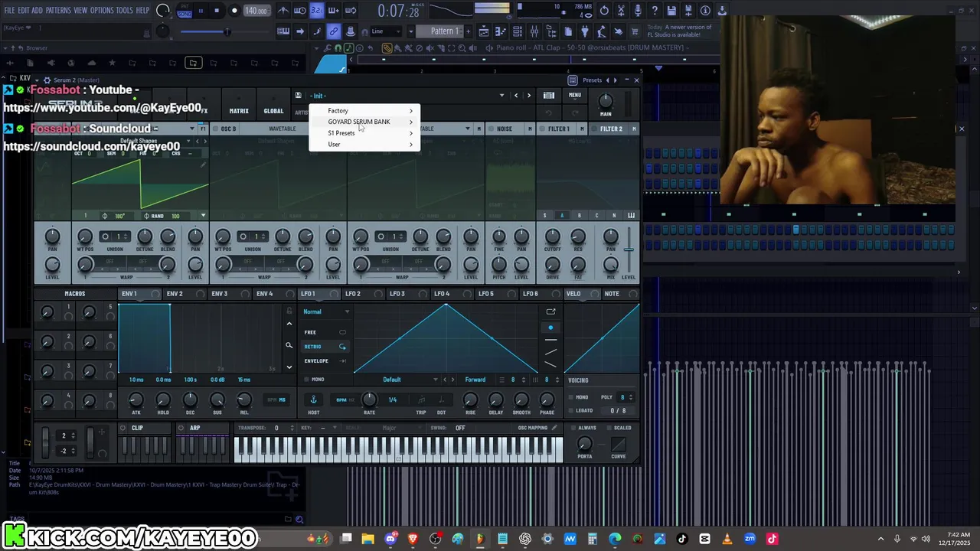Image resolution: width=980 pixels, height=551 pixels.
Task: Click the tempo field showing 140
Action: [256, 11]
